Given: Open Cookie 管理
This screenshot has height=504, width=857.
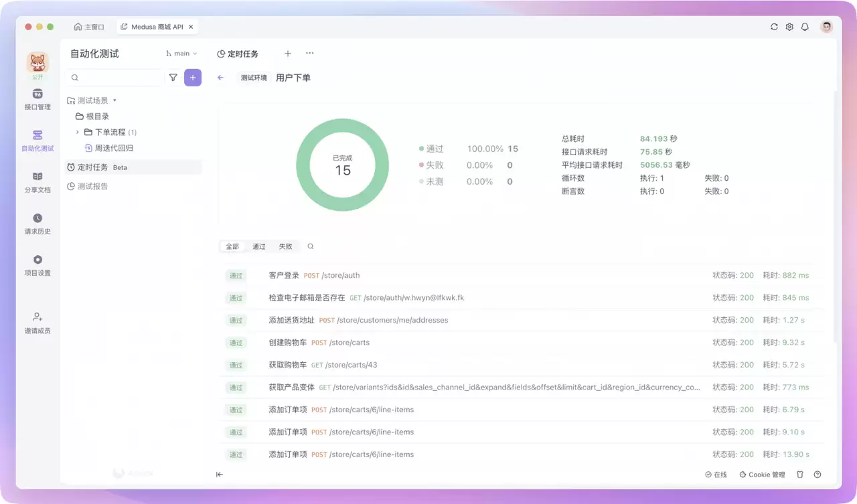Looking at the screenshot, I should pyautogui.click(x=762, y=475).
